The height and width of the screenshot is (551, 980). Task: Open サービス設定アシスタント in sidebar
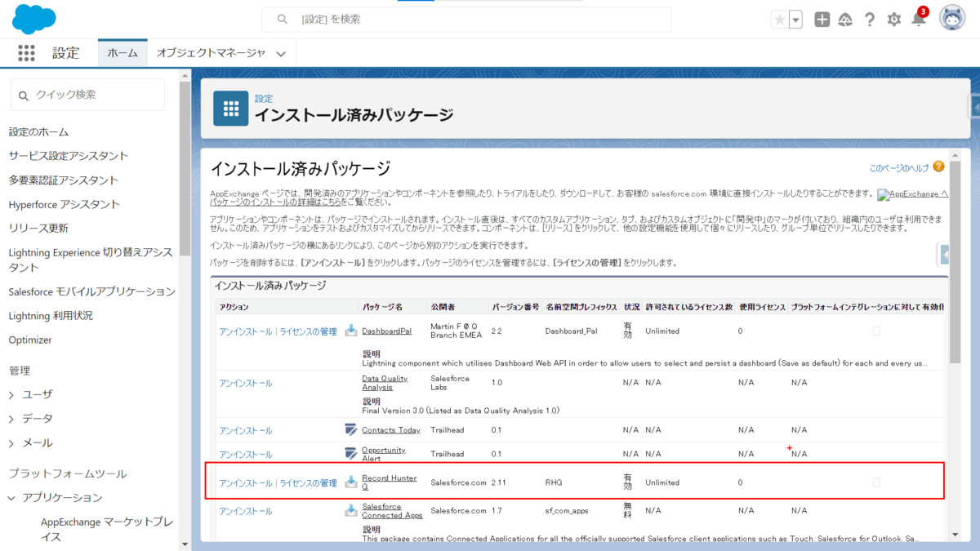pos(69,156)
